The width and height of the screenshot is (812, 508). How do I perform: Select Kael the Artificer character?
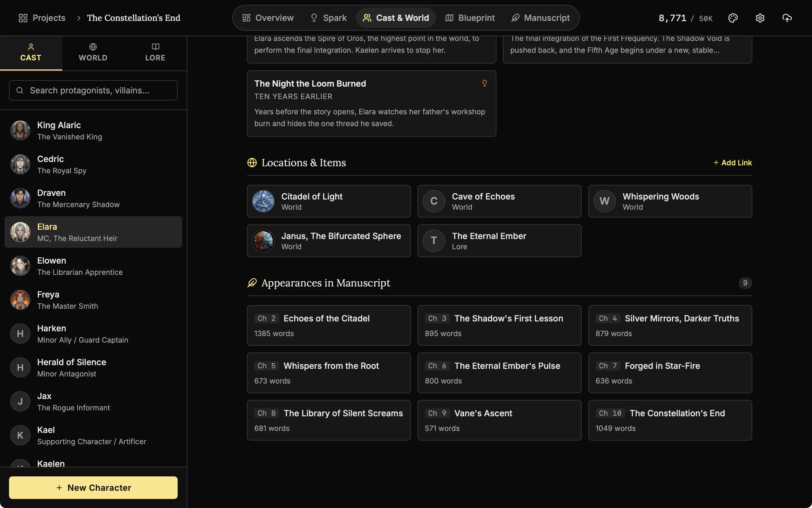(x=93, y=435)
